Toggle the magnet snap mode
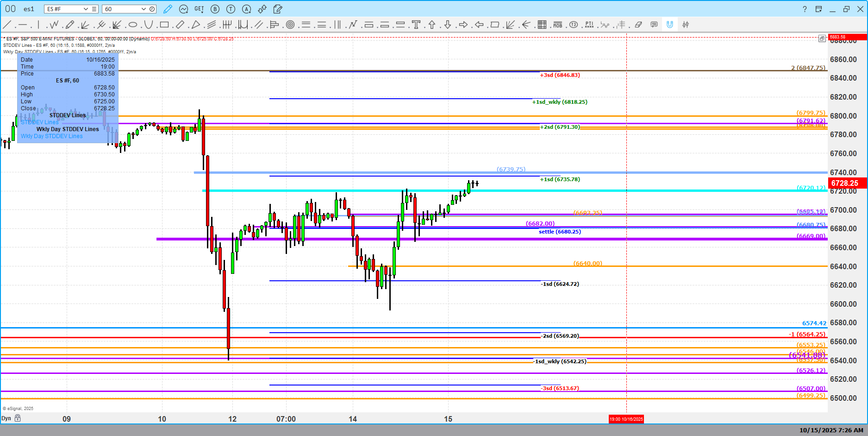 tap(670, 25)
